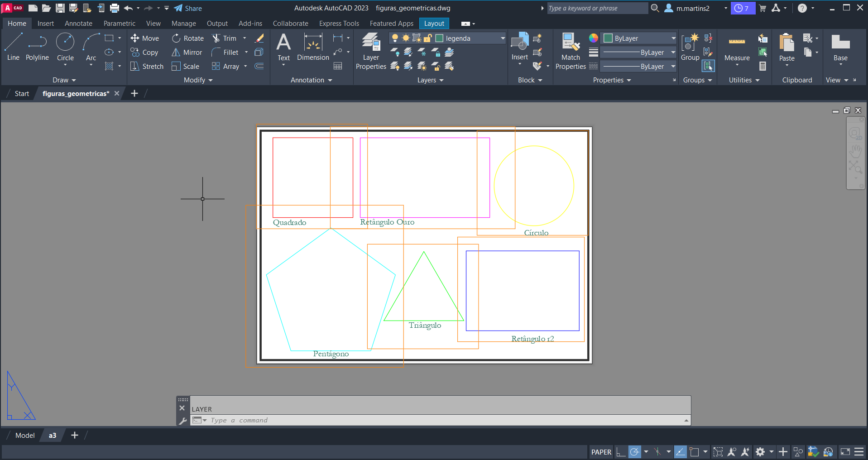The width and height of the screenshot is (868, 460).
Task: Expand the Draw panel options
Action: [x=64, y=80]
